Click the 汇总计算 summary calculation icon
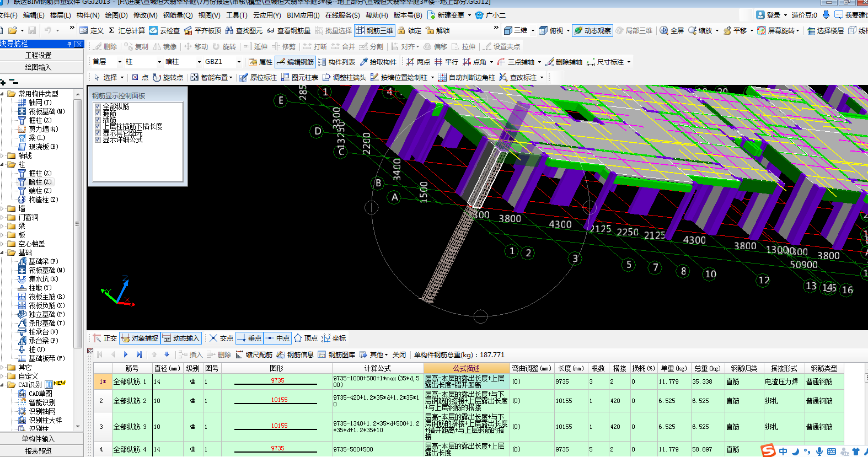Viewport: 868px width, 457px height. point(111,31)
